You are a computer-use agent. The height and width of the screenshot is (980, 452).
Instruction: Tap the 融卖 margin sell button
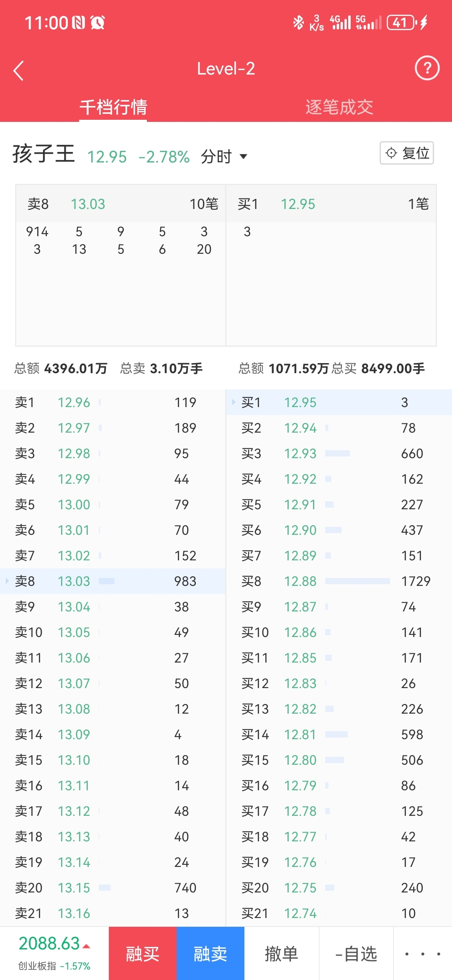click(211, 954)
